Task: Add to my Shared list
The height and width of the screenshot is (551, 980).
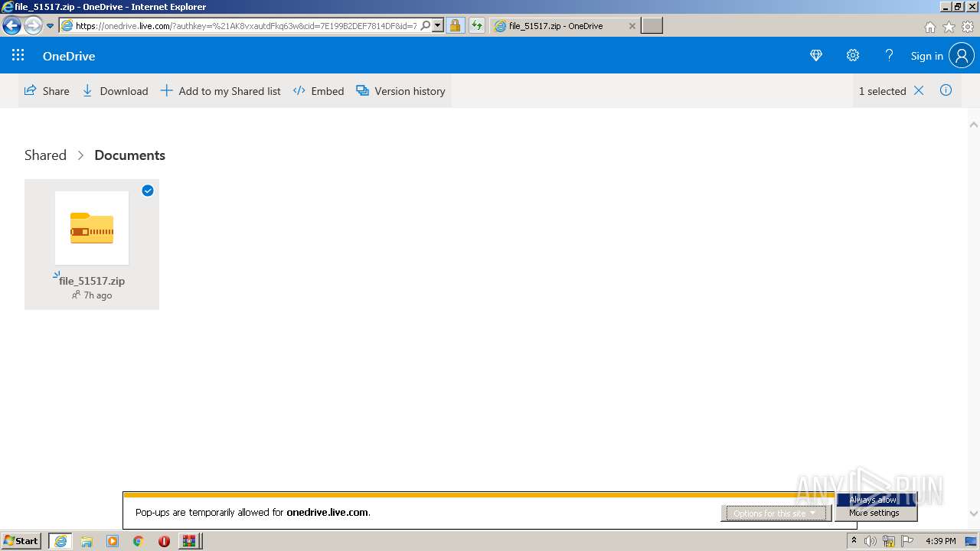Action: pos(220,90)
